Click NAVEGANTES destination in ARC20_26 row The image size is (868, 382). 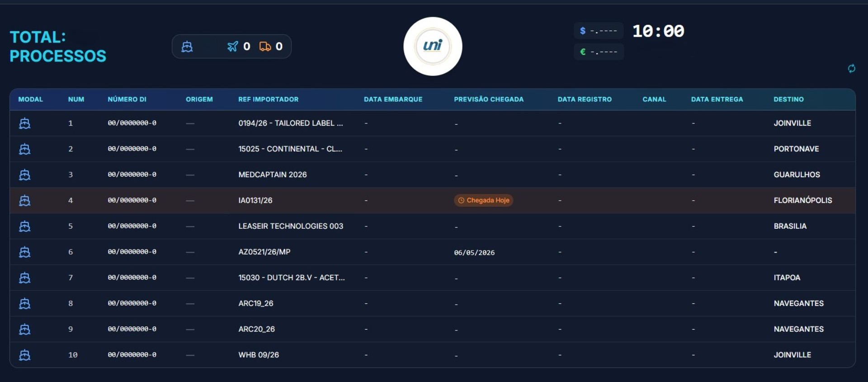798,329
